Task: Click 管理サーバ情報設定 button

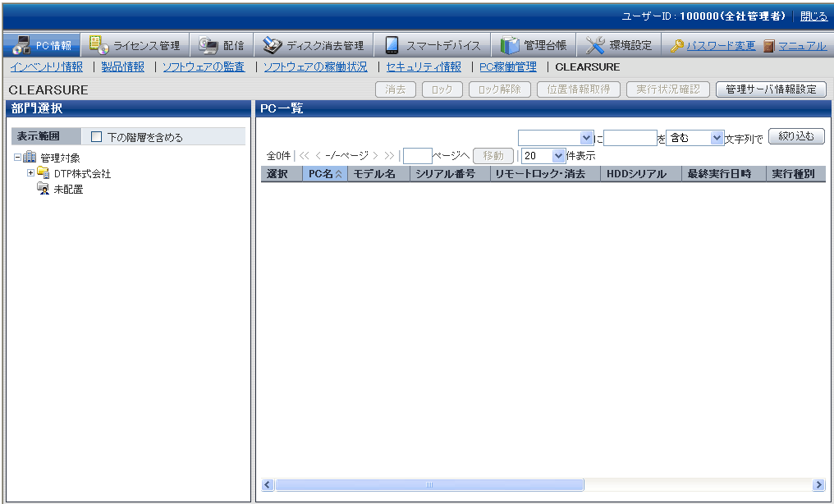Action: (770, 89)
